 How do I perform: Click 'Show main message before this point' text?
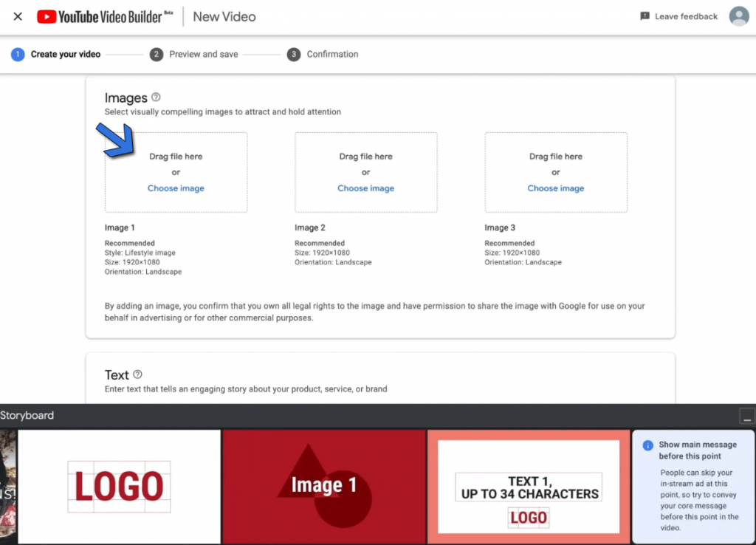[698, 450]
